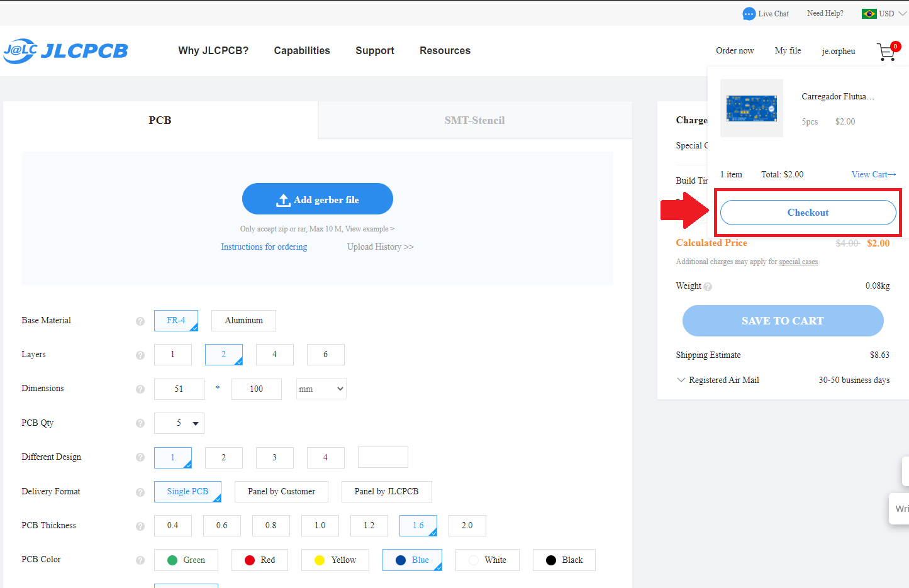
Task: Click the custom Different Design input box
Action: 383,457
